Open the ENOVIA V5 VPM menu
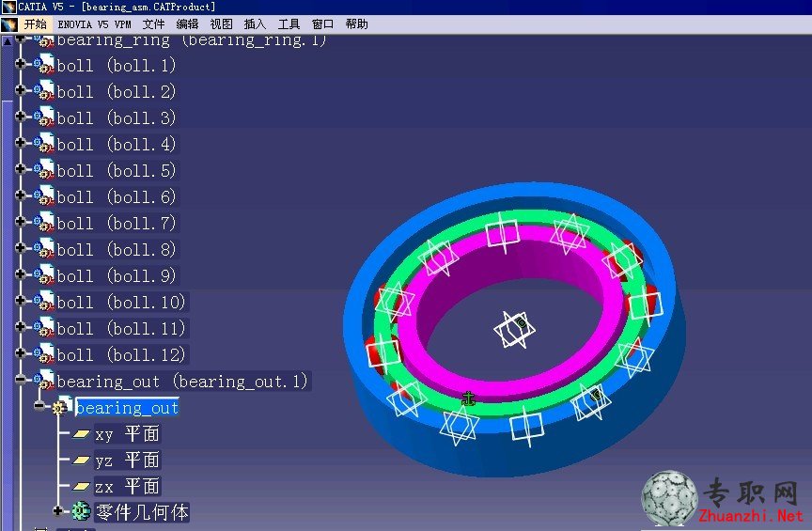Screen dimensions: 812x531 pos(94,24)
